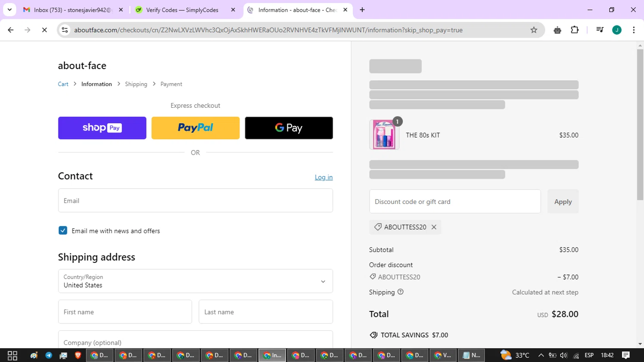Open the Country/Region dropdown
Screen dimensions: 644x362
coord(195,281)
